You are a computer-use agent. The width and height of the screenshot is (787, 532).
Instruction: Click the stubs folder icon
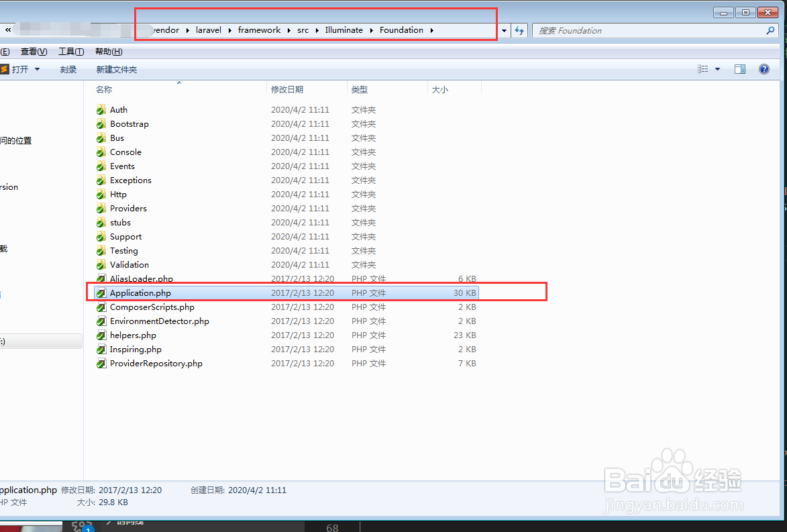101,222
